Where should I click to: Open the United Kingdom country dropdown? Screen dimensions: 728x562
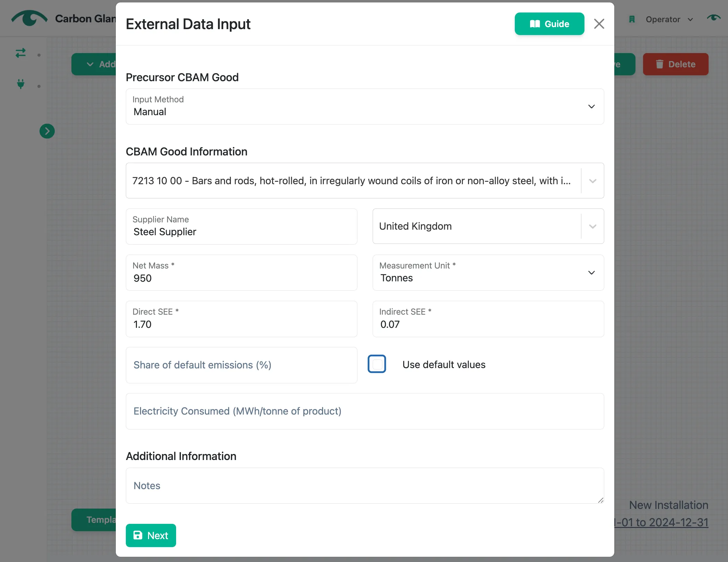(x=488, y=226)
